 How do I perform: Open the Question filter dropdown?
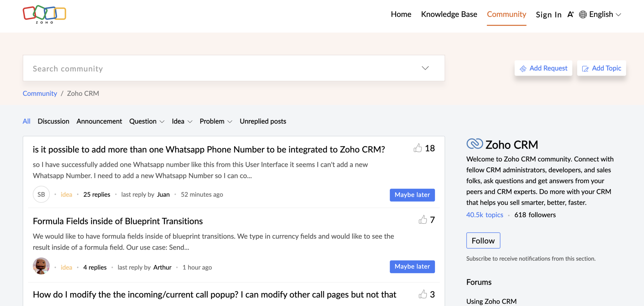[x=147, y=121]
